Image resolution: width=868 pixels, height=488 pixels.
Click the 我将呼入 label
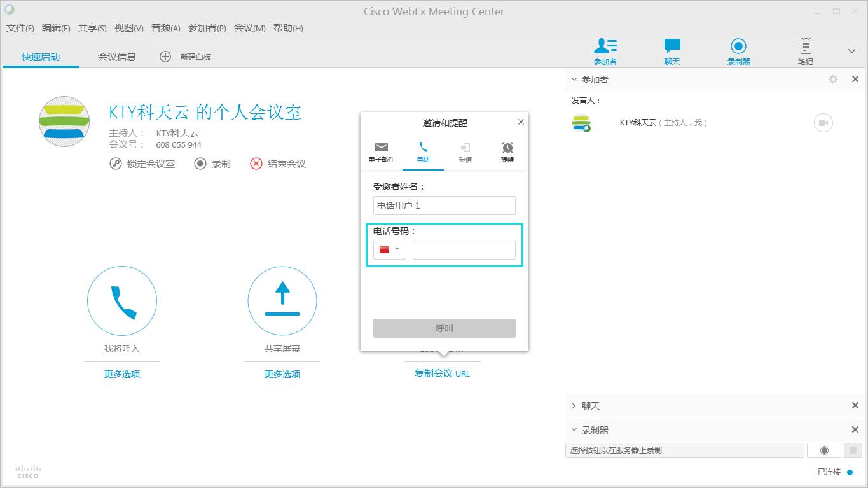tap(122, 349)
